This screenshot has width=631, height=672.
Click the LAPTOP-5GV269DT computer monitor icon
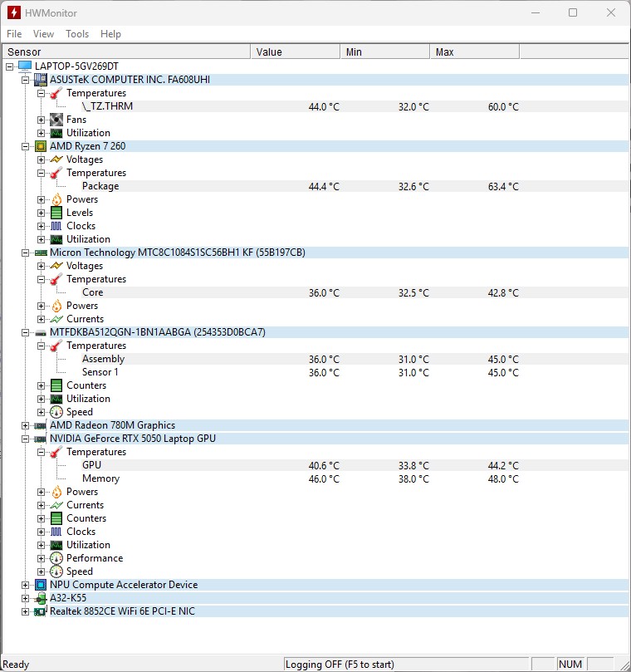(x=25, y=66)
